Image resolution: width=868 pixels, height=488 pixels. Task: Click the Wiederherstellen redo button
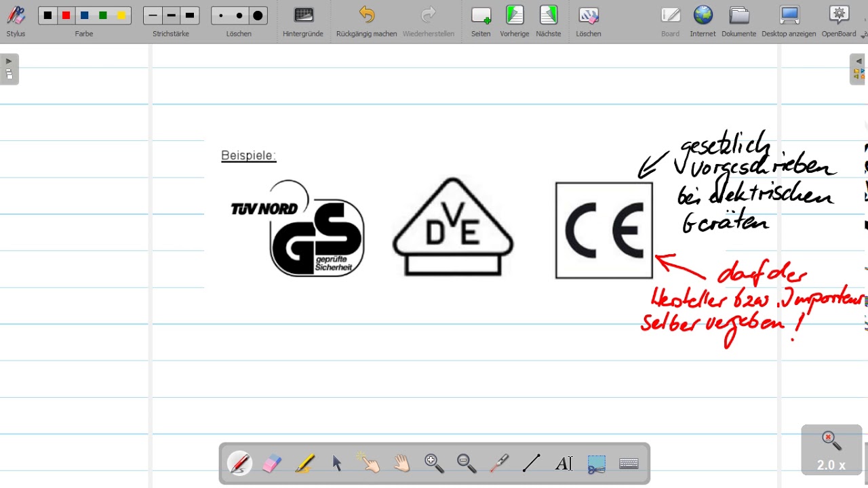[x=429, y=21]
